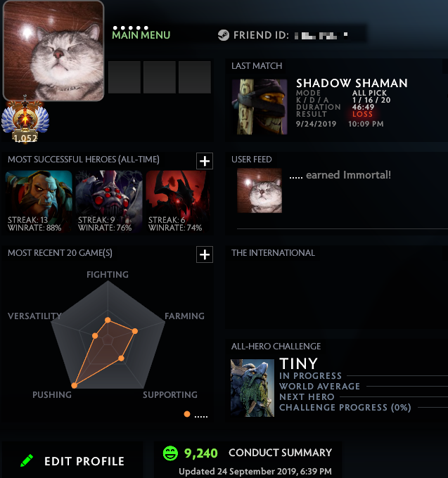Select the Tiny All-Hero Challenge portrait
The image size is (448, 478).
tap(252, 388)
